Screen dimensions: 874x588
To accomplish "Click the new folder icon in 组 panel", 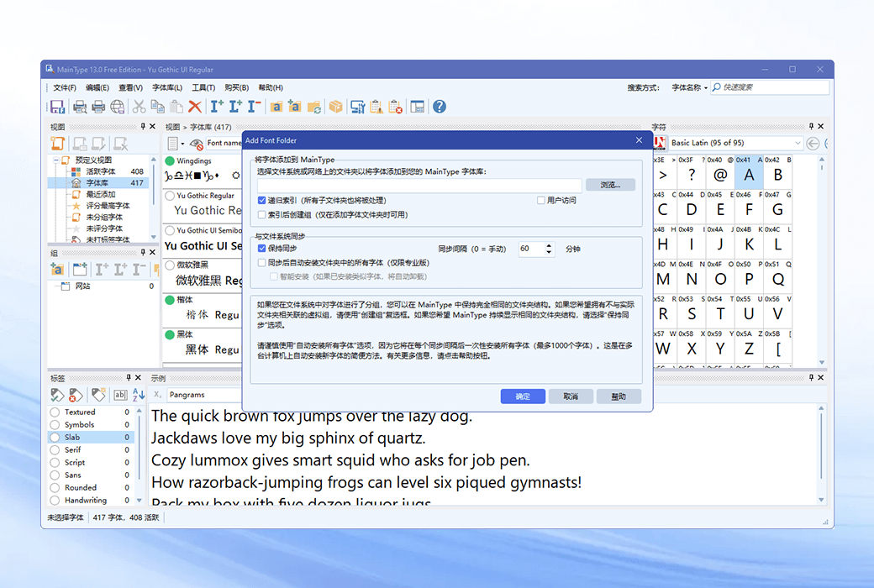I will pyautogui.click(x=80, y=269).
